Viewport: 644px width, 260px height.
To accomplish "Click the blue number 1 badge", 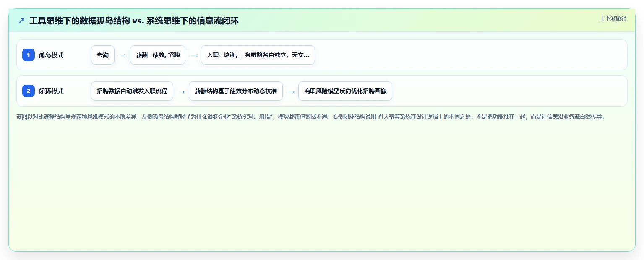I will click(29, 55).
